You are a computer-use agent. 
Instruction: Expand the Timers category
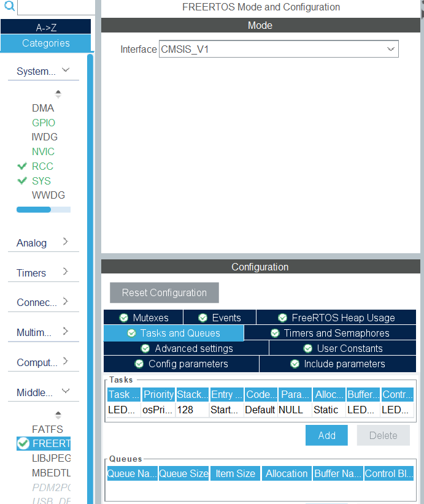(x=65, y=271)
